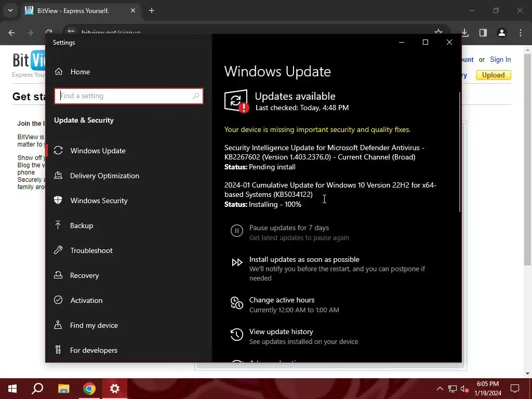Click the Settings window vertical scrollbar
This screenshot has width=532, height=399.
coord(460,152)
